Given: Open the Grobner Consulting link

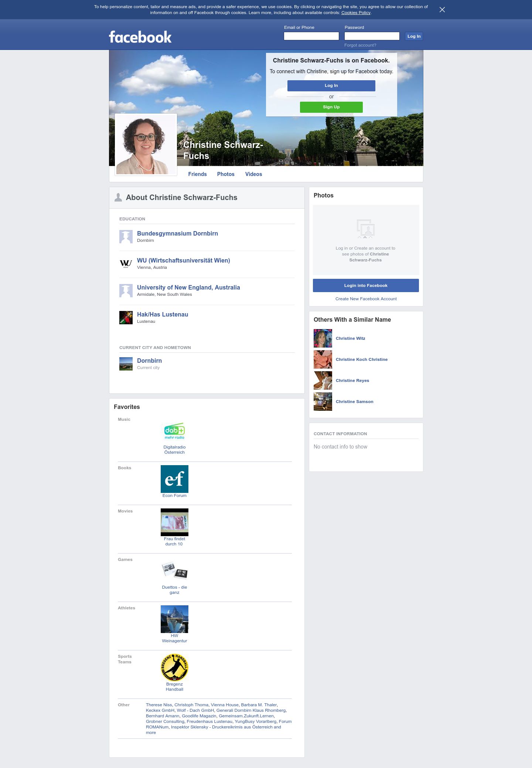Looking at the screenshot, I should pyautogui.click(x=165, y=721).
